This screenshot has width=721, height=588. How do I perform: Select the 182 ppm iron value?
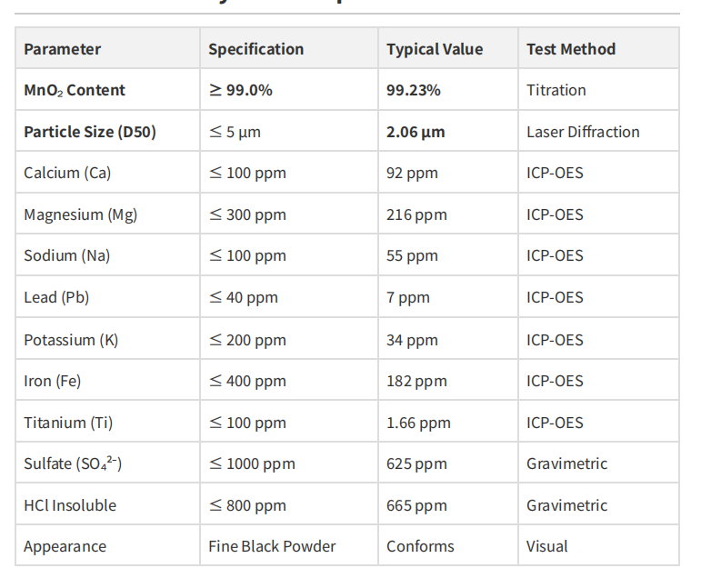pyautogui.click(x=416, y=381)
